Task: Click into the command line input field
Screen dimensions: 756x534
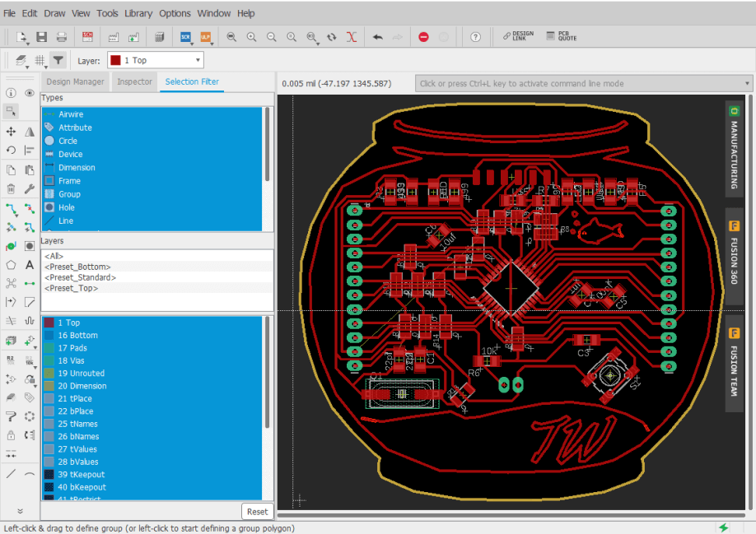Action: 576,83
